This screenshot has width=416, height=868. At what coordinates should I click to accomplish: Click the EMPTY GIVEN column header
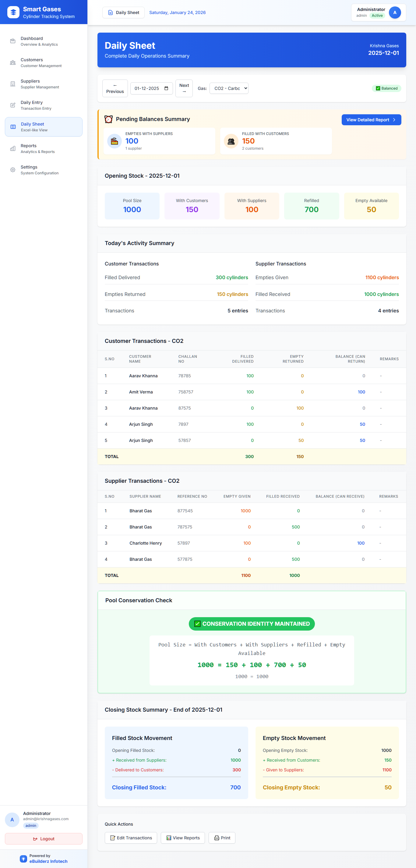coord(237,496)
